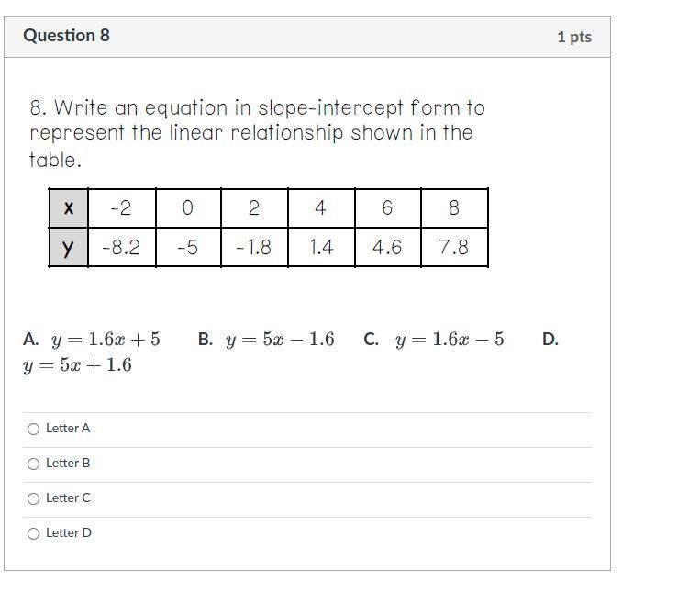
Task: Click the table cell with 7.8
Action: pyautogui.click(x=454, y=248)
